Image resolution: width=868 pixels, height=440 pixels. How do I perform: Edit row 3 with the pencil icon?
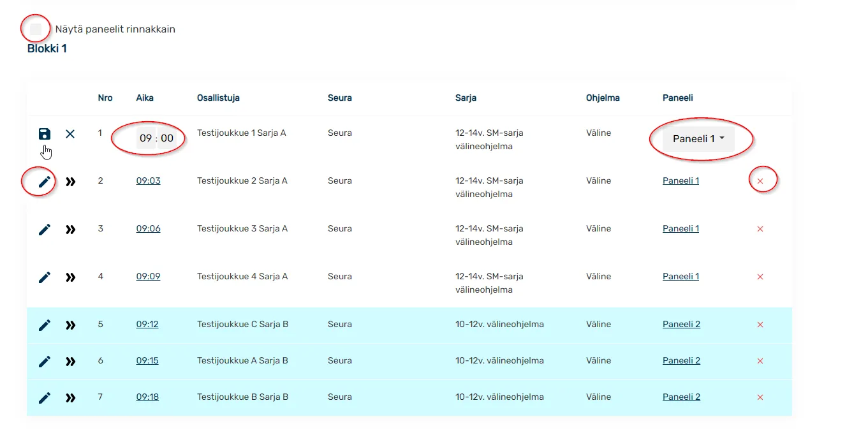coord(45,230)
